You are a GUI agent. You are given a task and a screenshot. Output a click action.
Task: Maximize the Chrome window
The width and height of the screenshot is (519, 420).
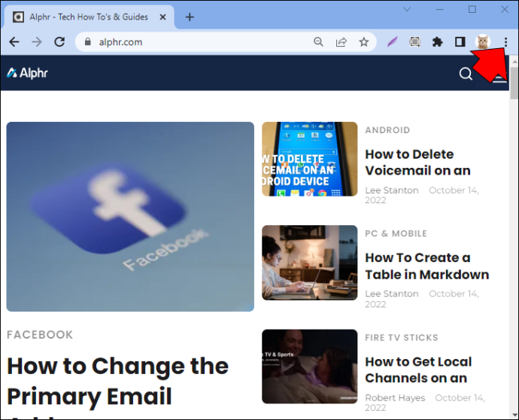(x=472, y=9)
